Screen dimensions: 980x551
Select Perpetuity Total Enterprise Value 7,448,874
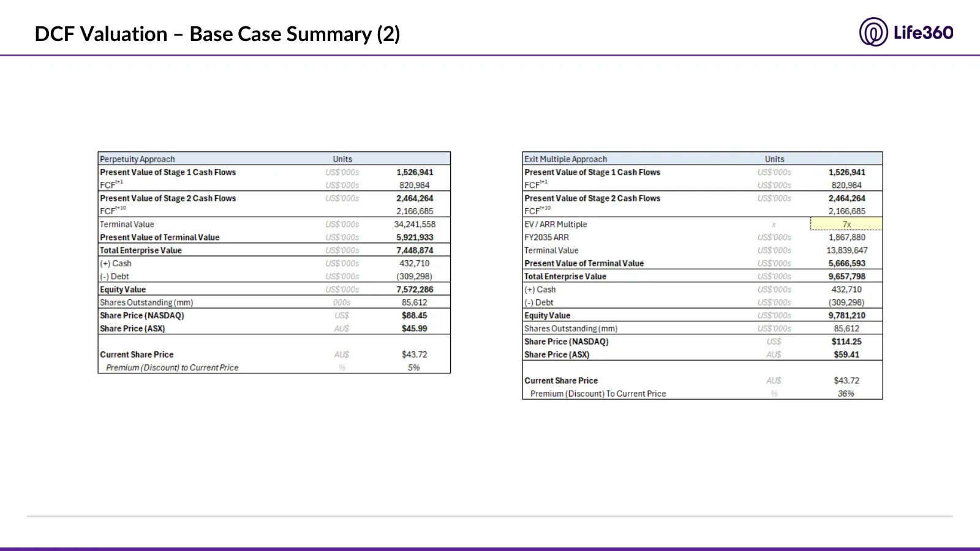coord(415,250)
